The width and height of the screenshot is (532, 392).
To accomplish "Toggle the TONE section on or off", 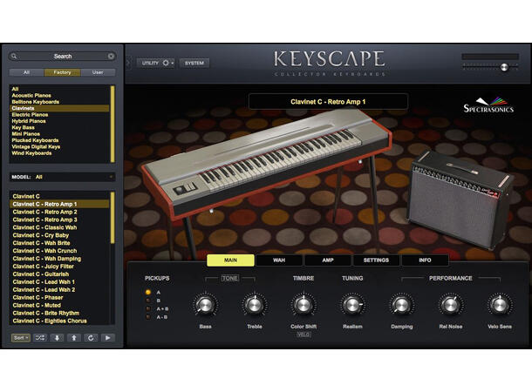I will pyautogui.click(x=230, y=278).
